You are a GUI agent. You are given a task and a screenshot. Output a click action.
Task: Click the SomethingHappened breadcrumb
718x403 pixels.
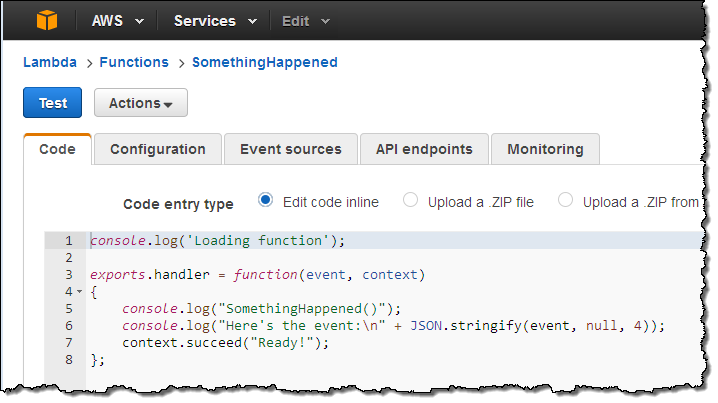pyautogui.click(x=264, y=62)
